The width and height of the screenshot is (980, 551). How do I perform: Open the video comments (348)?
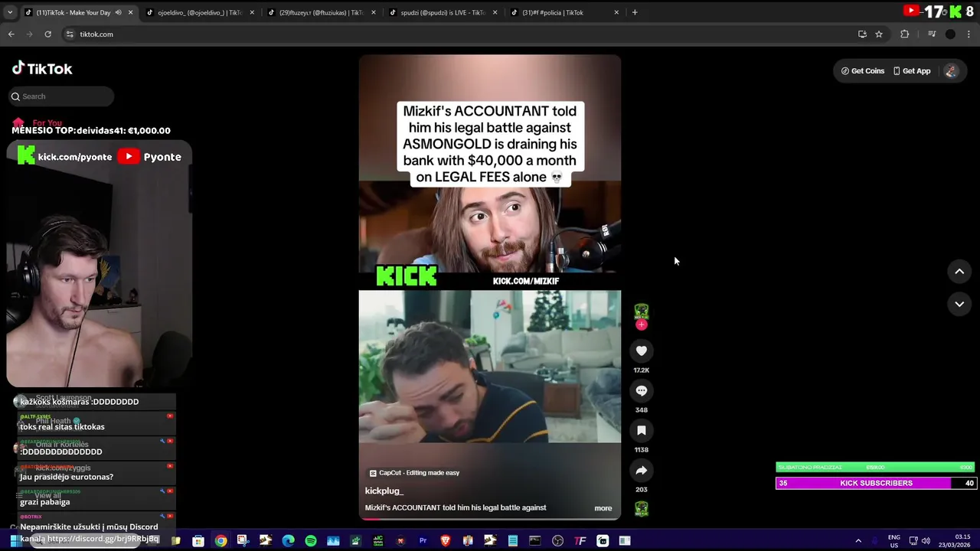[x=642, y=390]
